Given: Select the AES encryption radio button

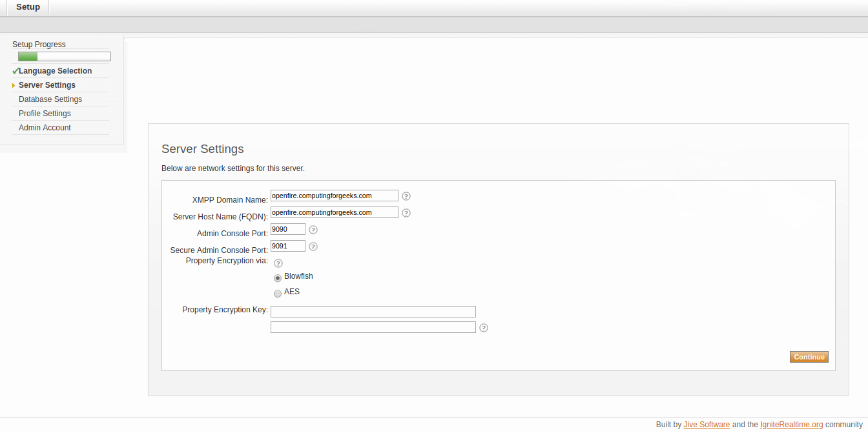Looking at the screenshot, I should 278,293.
